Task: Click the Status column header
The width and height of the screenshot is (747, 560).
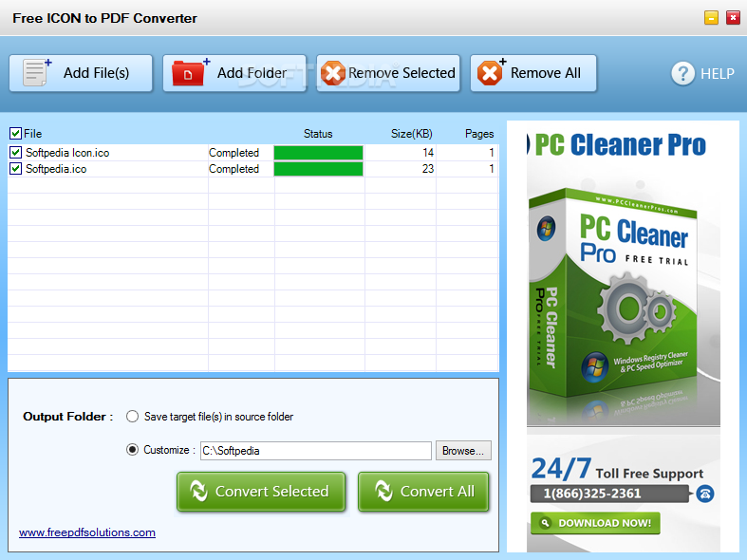Action: 318,134
